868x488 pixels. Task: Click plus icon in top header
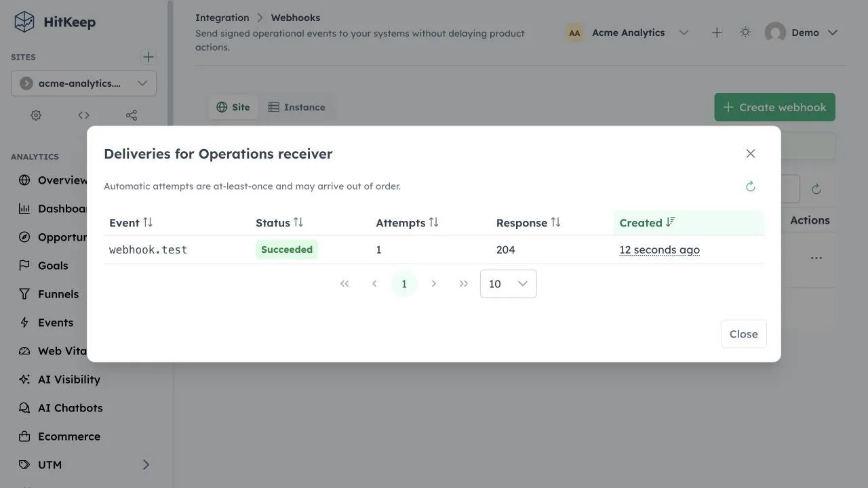[717, 33]
